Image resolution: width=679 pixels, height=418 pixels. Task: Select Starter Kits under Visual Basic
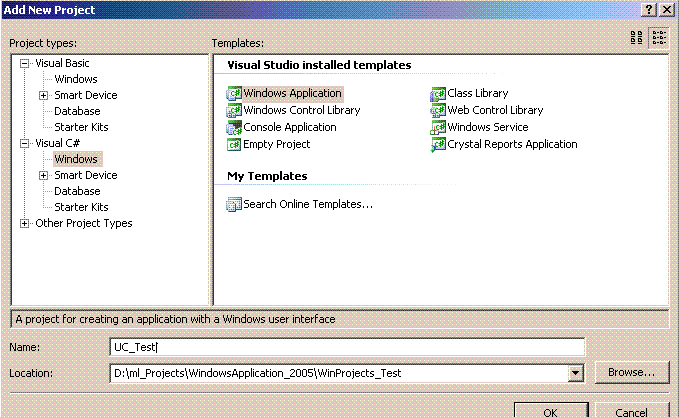[x=81, y=127]
